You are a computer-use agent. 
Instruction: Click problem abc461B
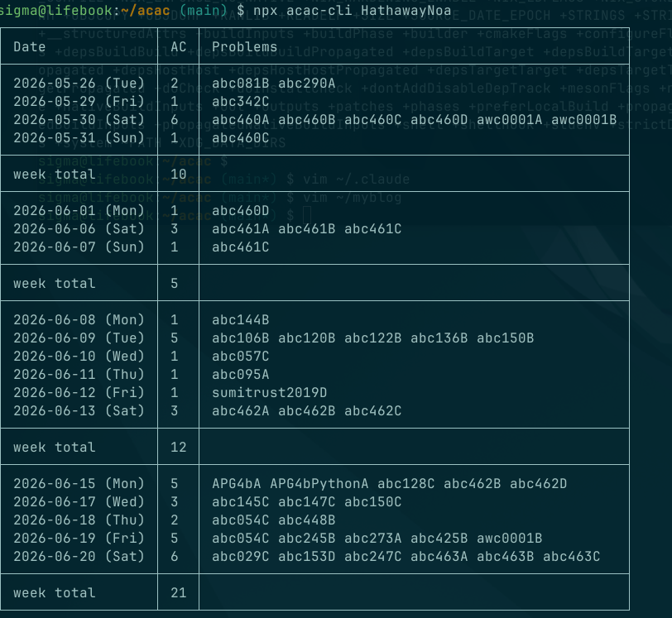pos(307,229)
